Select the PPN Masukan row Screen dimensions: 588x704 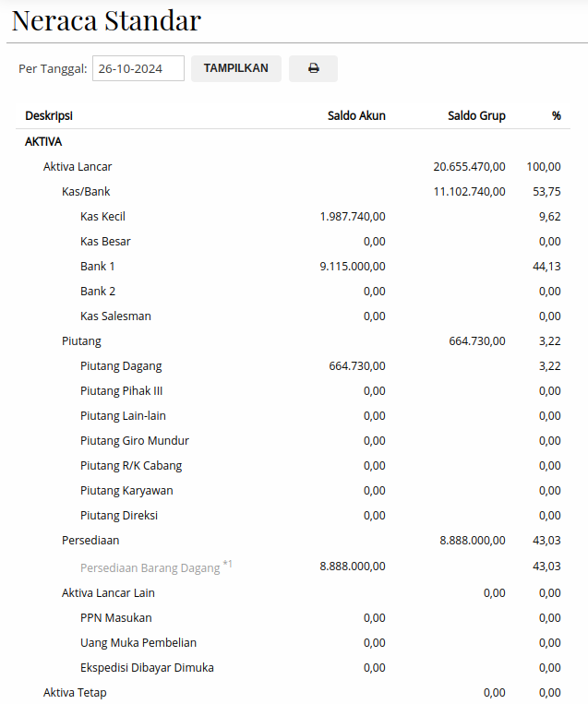click(x=116, y=618)
